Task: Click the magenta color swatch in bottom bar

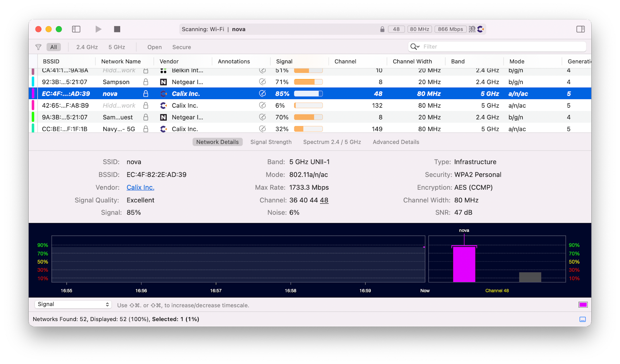Action: [x=583, y=305]
